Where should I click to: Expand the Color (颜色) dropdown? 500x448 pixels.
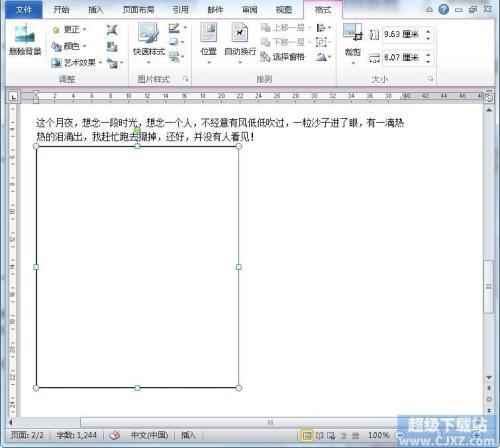pyautogui.click(x=69, y=46)
